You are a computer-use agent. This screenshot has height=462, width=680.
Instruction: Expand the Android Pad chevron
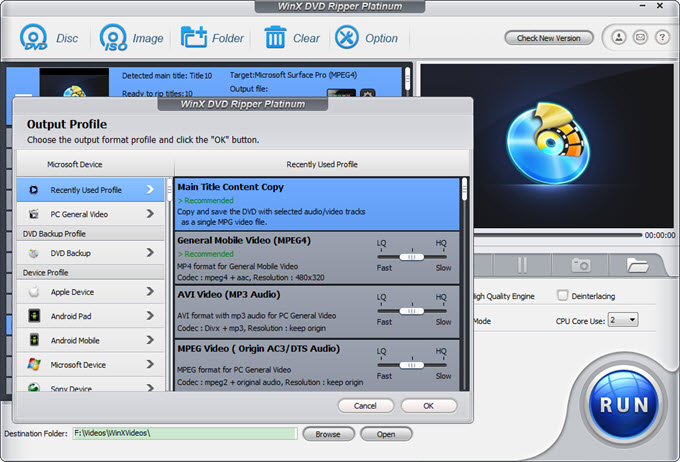(x=150, y=315)
